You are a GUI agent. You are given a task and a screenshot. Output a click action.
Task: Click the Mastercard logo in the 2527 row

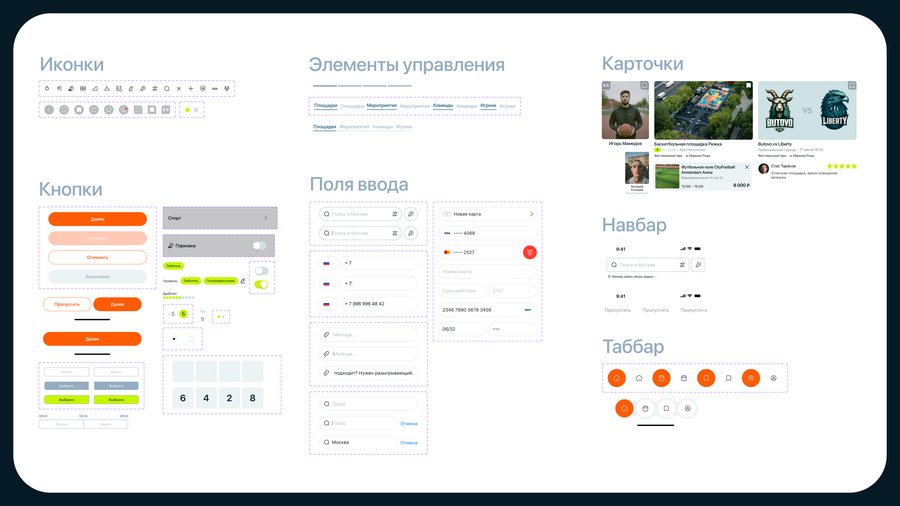click(447, 252)
